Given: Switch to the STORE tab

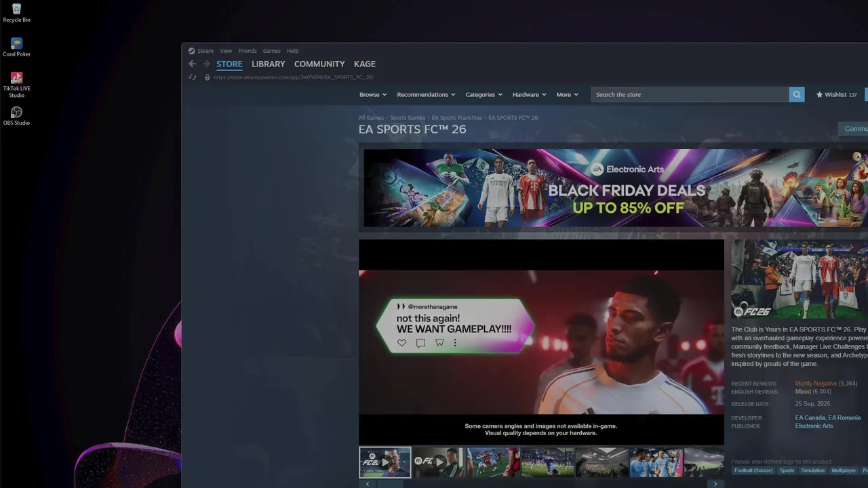Looking at the screenshot, I should (229, 64).
